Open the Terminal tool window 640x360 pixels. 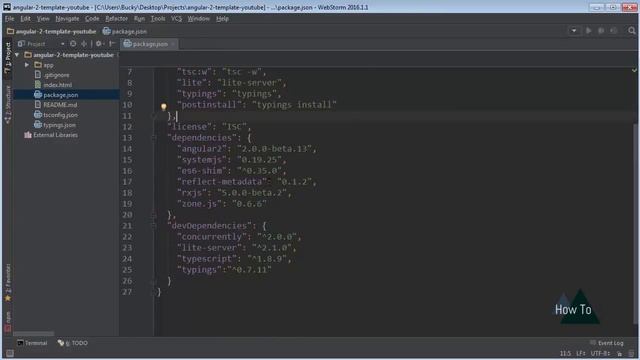click(x=32, y=343)
